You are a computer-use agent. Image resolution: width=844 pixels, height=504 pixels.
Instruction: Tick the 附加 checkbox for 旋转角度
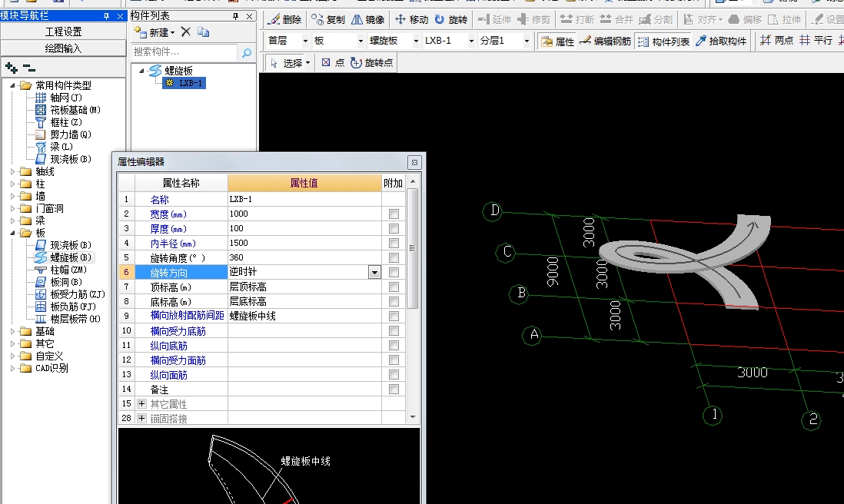(394, 257)
